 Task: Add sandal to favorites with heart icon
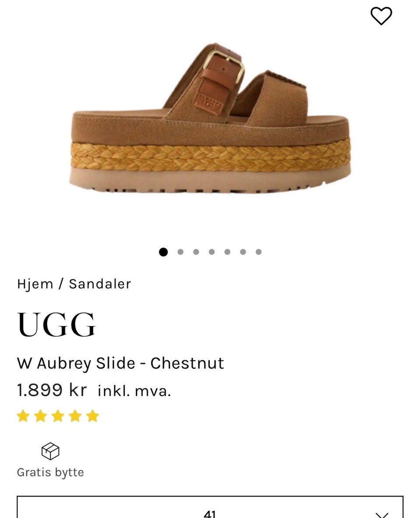click(x=381, y=16)
